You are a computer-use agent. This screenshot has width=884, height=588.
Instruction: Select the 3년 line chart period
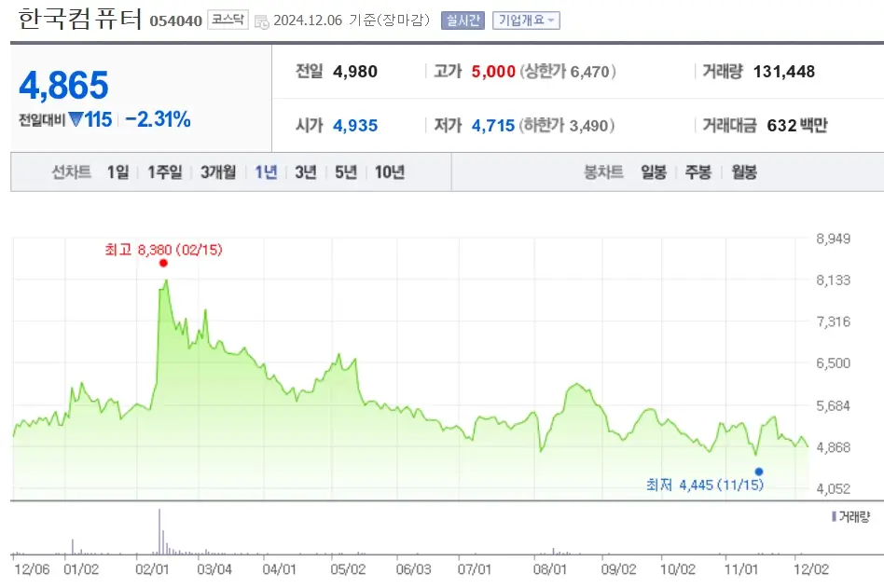point(306,171)
